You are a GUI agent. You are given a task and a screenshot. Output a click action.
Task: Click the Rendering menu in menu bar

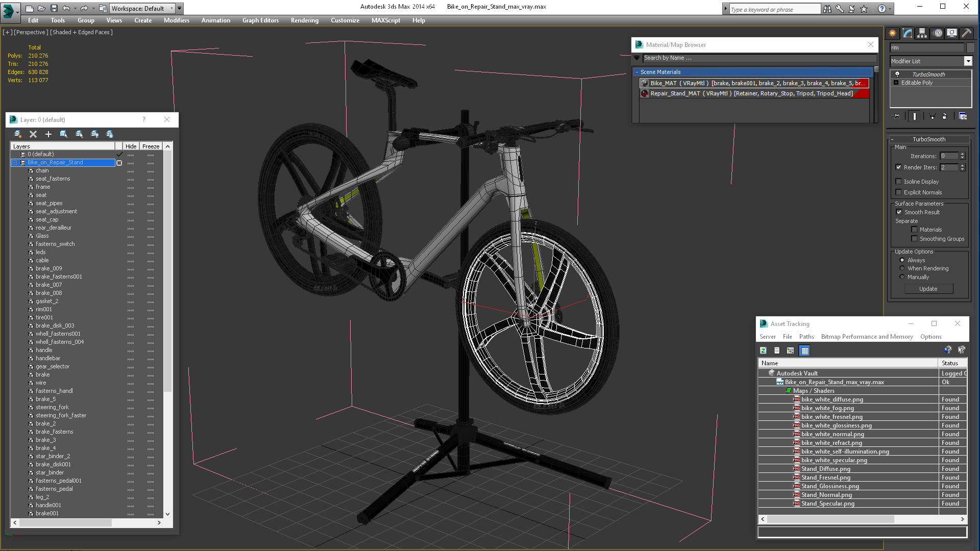304,20
